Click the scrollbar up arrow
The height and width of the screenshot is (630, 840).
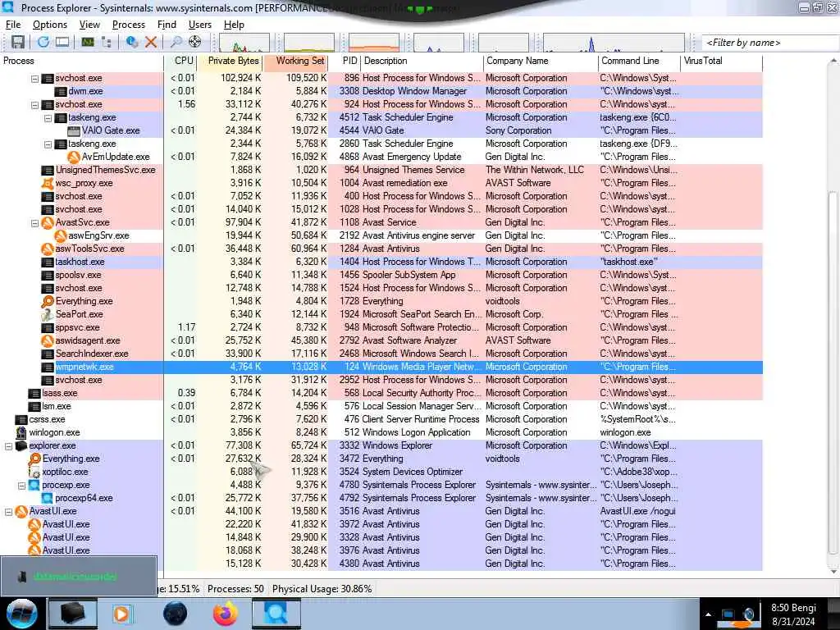[x=833, y=61]
